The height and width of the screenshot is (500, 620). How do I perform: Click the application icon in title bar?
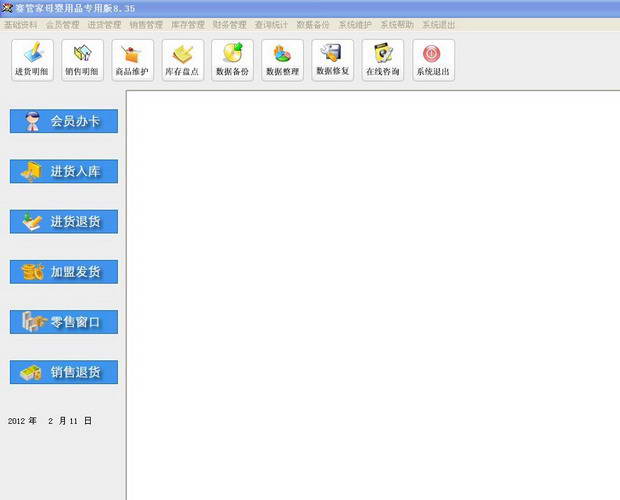pos(7,8)
